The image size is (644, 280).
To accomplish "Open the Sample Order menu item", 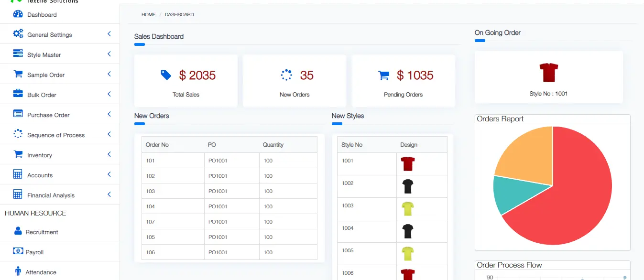I will pyautogui.click(x=46, y=75).
